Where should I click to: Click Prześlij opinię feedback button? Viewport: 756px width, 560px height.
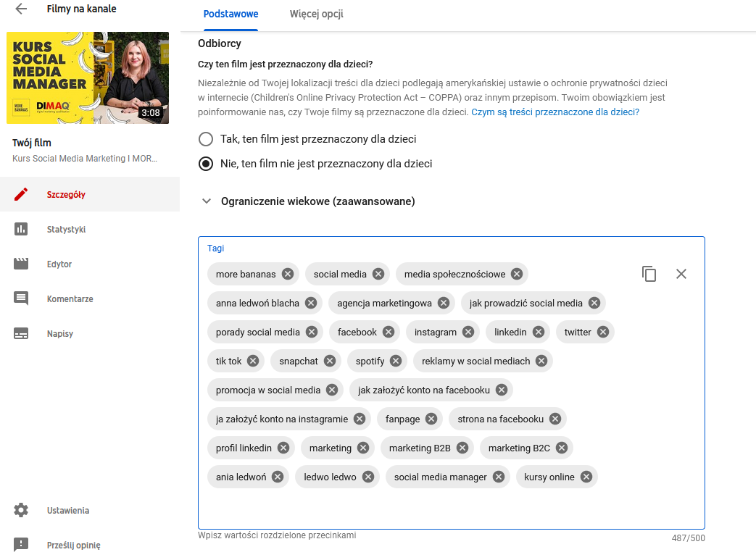pos(72,546)
